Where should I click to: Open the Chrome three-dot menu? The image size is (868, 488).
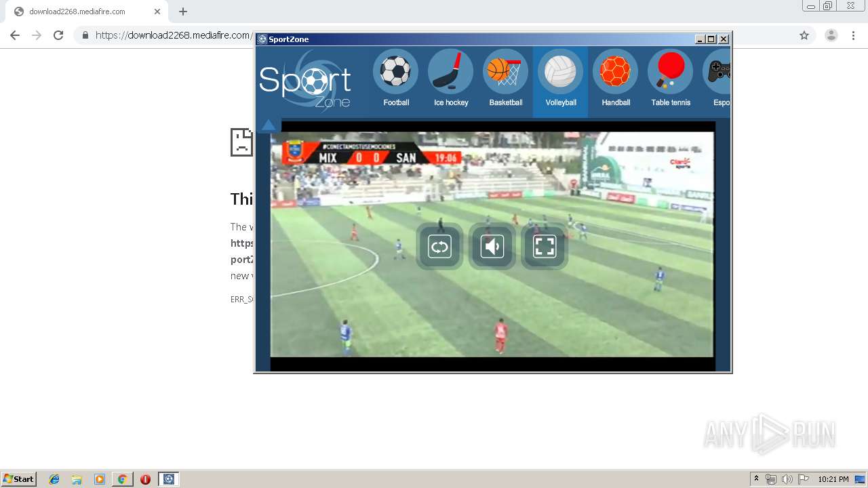853,35
